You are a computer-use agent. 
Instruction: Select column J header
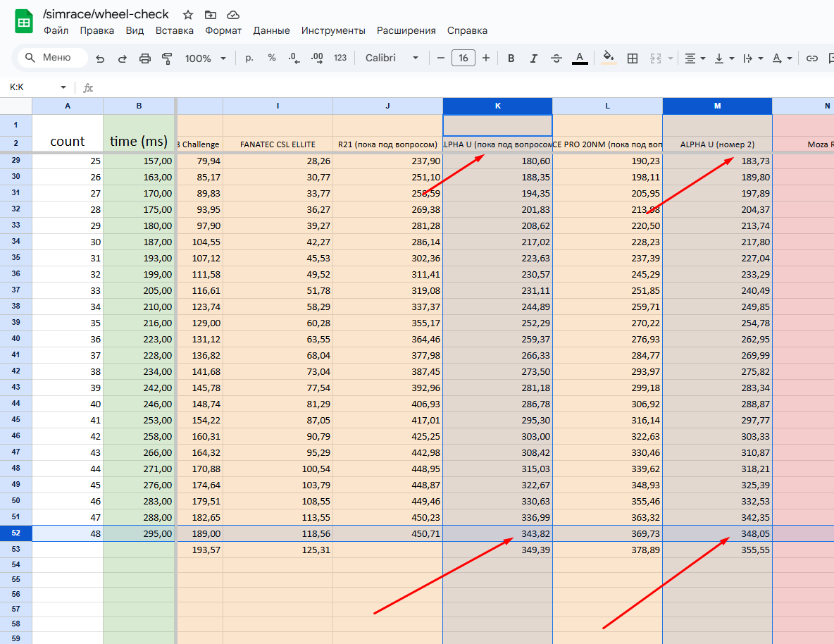(387, 106)
